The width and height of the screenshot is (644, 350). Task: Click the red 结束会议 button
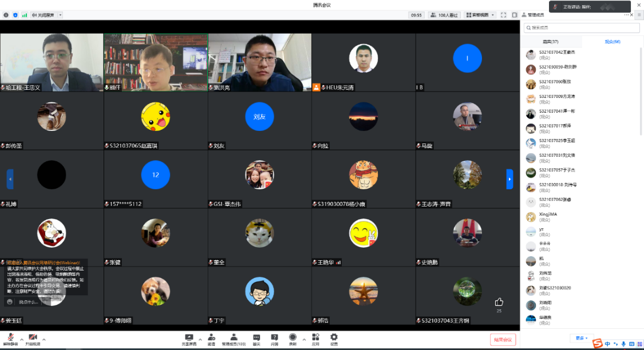click(503, 340)
